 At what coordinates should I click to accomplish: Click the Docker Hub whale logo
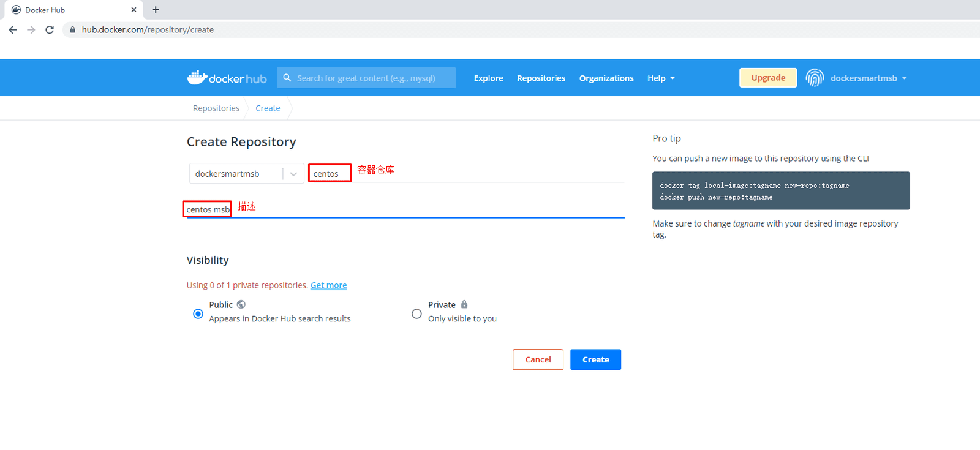click(227, 78)
